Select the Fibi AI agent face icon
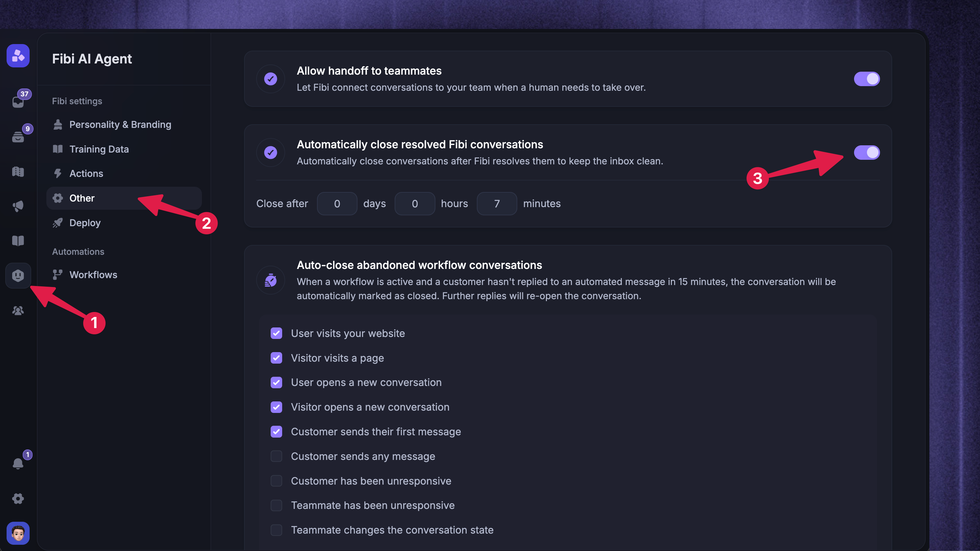This screenshot has width=980, height=551. point(18,275)
